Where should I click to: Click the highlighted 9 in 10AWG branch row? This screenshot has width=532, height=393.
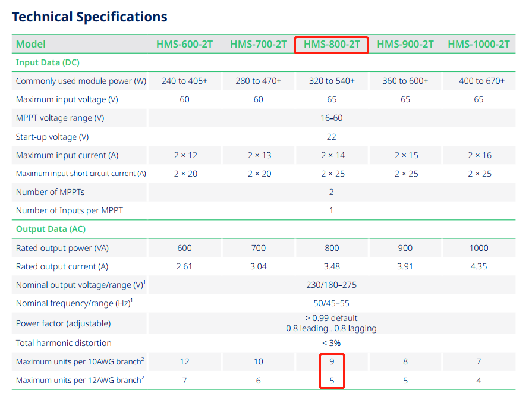[331, 361]
